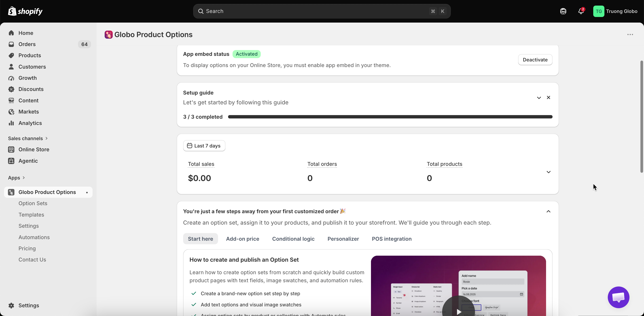Expand the Apps section
The image size is (644, 316).
pos(17,178)
